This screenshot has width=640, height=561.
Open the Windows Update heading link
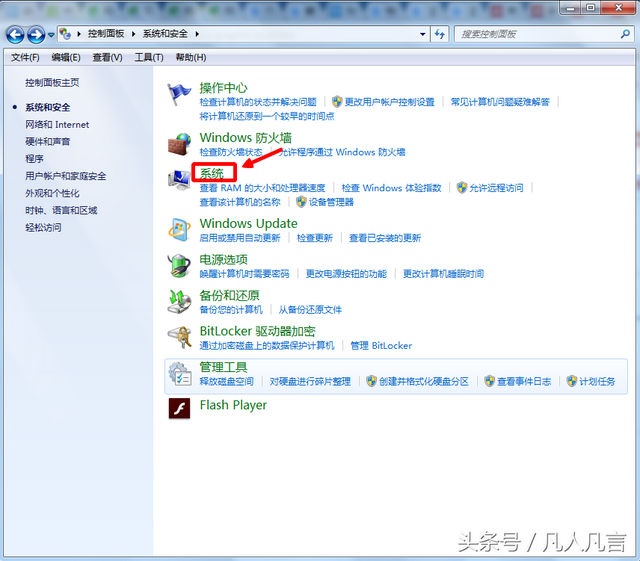tap(248, 224)
